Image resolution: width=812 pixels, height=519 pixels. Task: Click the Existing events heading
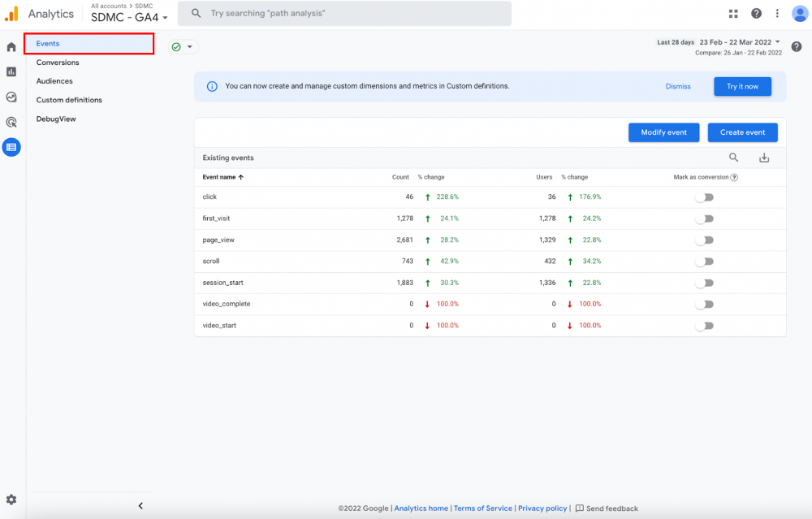228,158
